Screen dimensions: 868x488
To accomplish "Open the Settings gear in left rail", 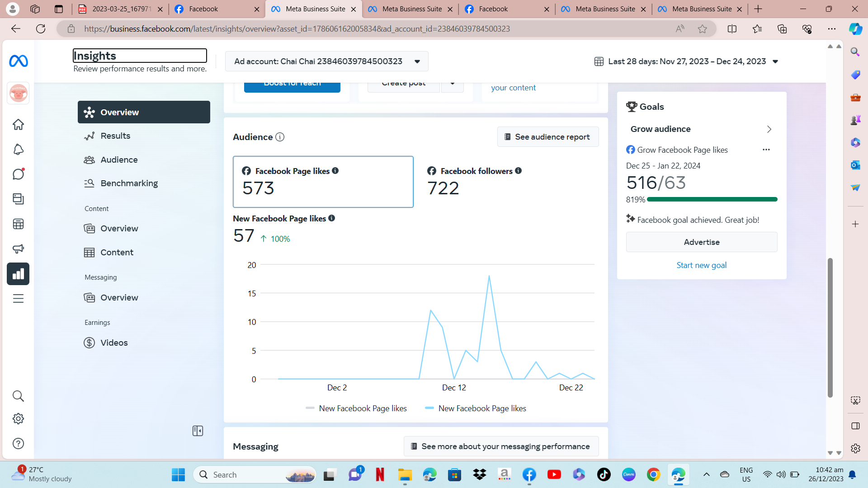I will pyautogui.click(x=18, y=419).
